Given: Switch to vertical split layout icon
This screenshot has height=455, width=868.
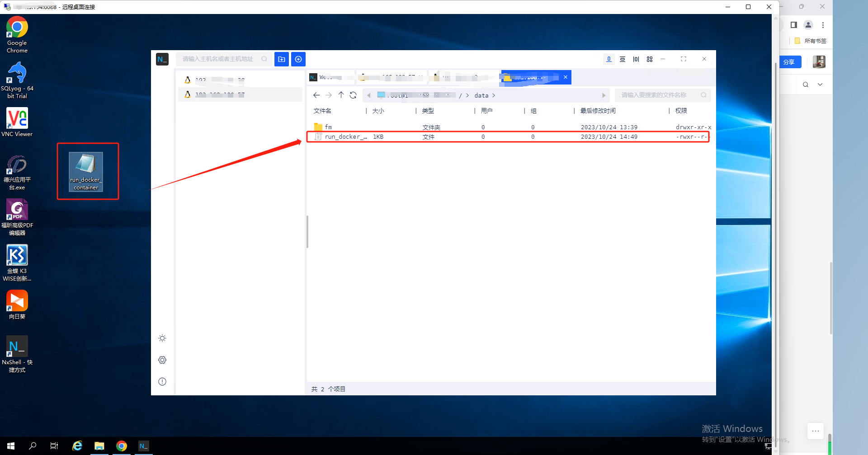Looking at the screenshot, I should pyautogui.click(x=636, y=59).
